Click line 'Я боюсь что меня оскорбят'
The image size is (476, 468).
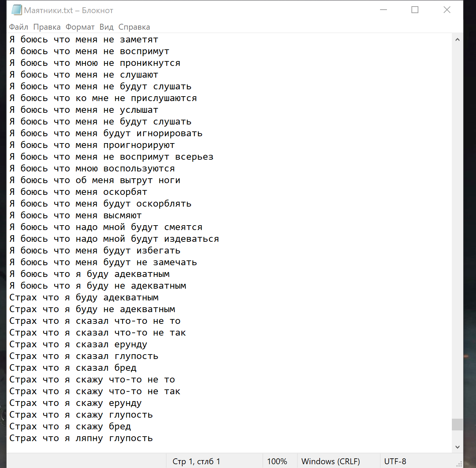78,192
